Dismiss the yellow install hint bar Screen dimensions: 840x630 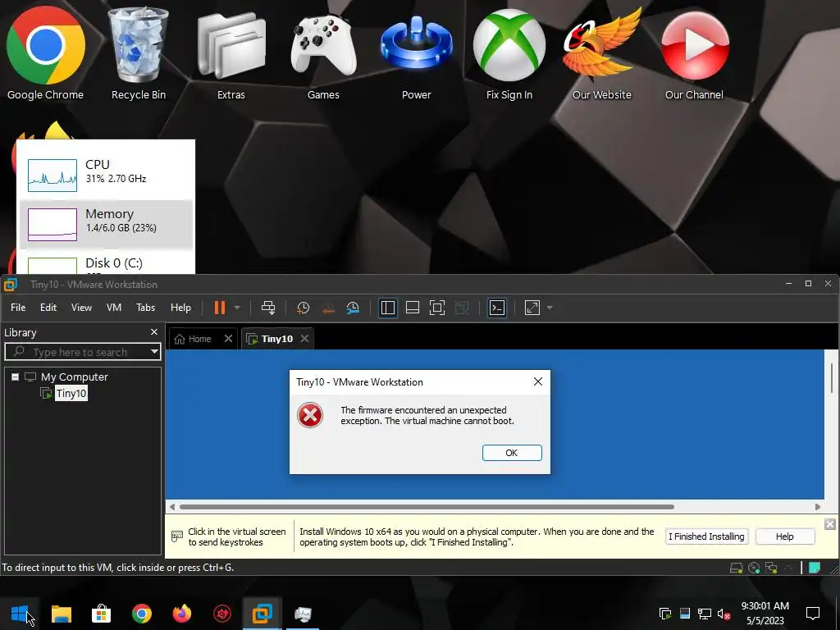[x=830, y=524]
